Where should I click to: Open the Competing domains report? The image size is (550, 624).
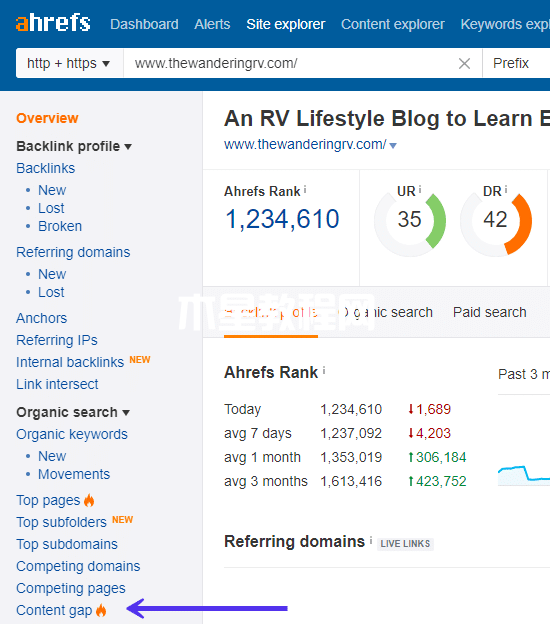(x=78, y=566)
